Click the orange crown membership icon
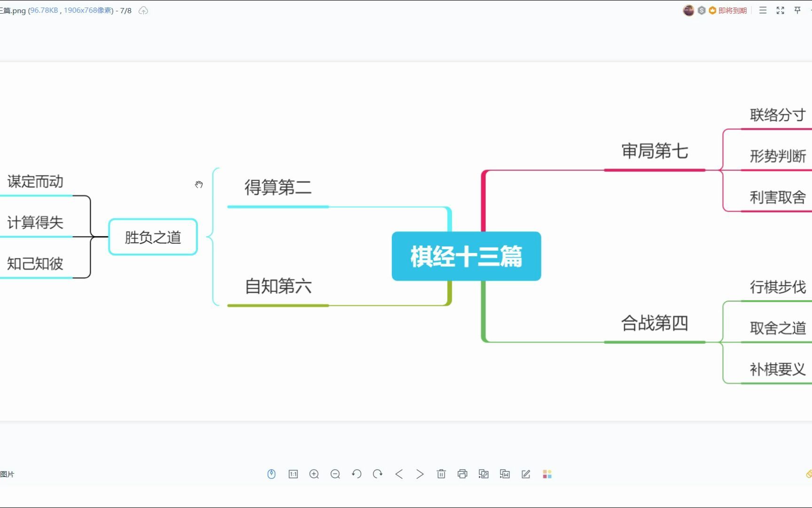The image size is (812, 508). point(712,10)
